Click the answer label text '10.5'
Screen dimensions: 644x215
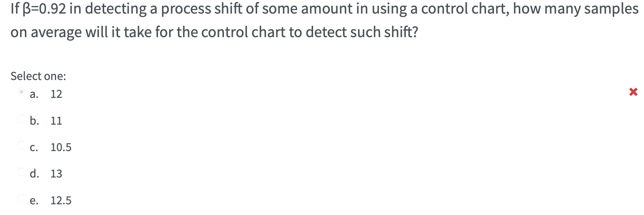pyautogui.click(x=61, y=147)
